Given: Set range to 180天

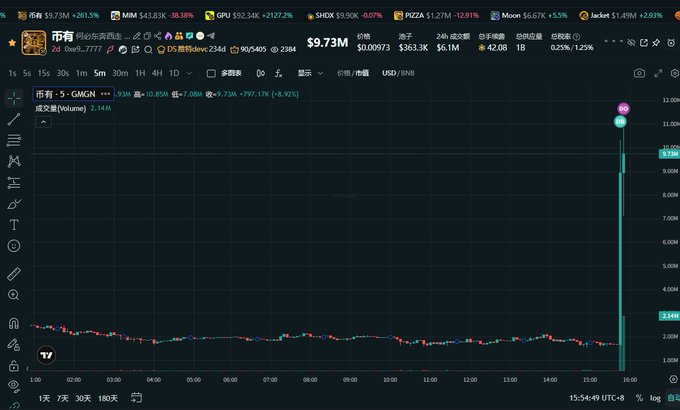Looking at the screenshot, I should coord(108,398).
